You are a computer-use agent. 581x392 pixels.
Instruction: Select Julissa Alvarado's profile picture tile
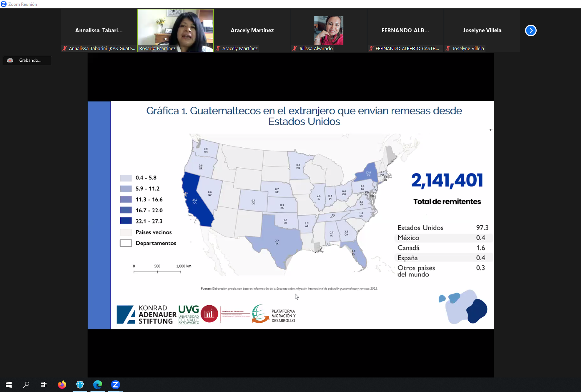[x=328, y=30]
